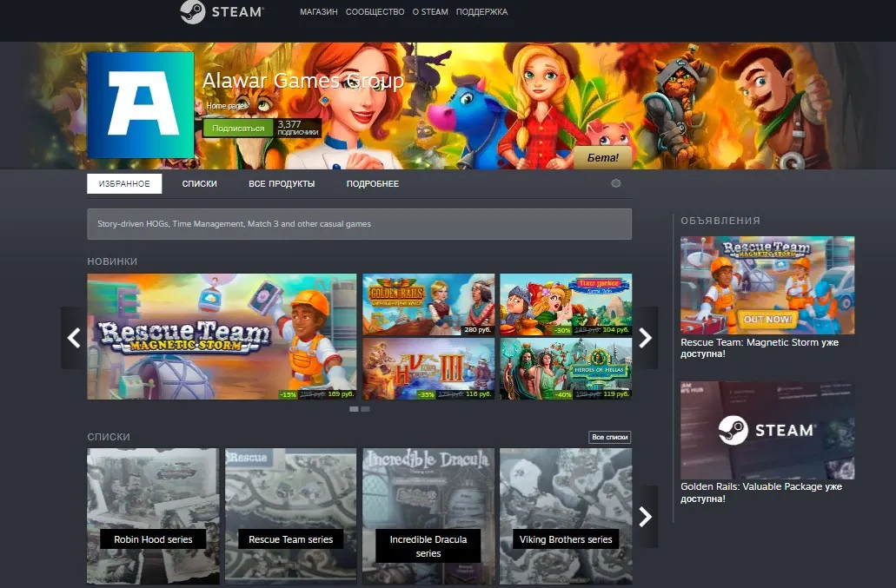Click the Все списки button

[610, 437]
